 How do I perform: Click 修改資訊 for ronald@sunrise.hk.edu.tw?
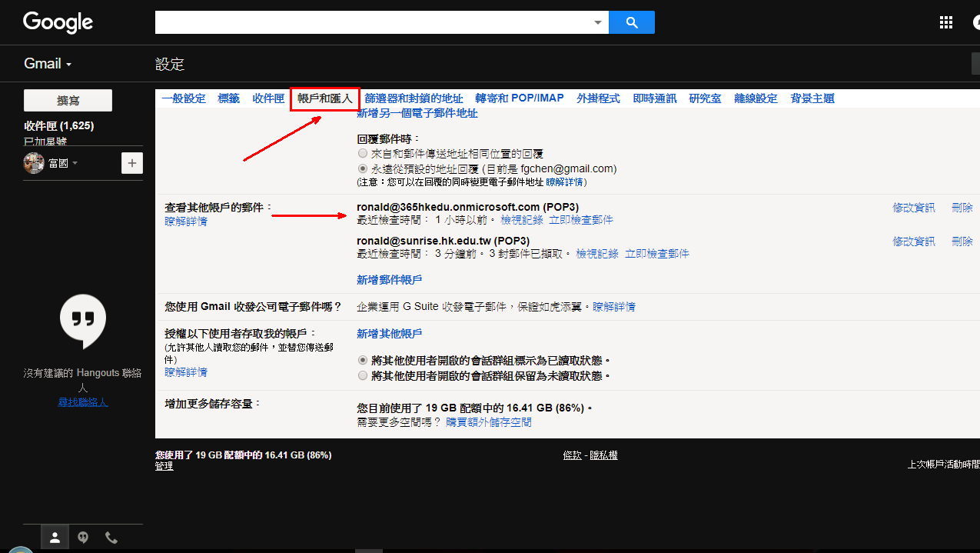(914, 242)
